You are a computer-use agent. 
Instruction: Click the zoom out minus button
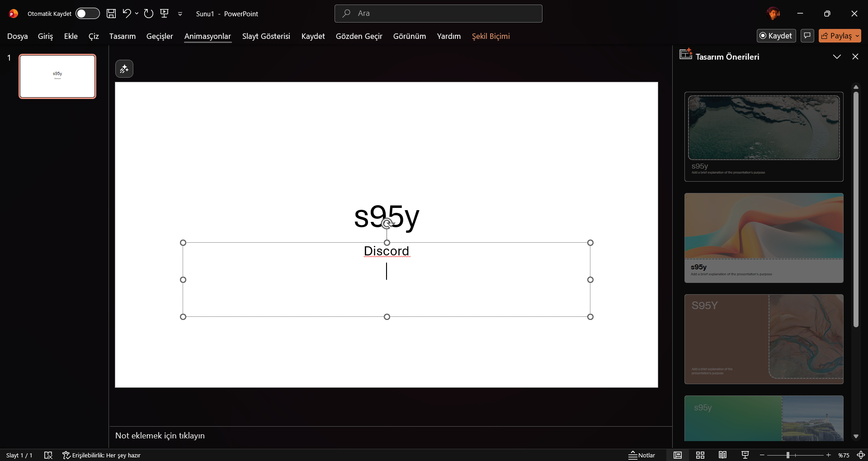point(762,455)
